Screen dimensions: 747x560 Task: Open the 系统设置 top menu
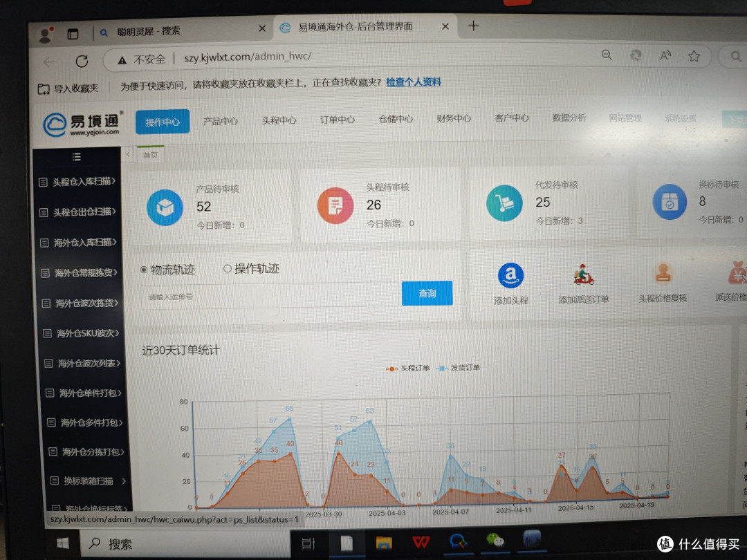pyautogui.click(x=681, y=118)
